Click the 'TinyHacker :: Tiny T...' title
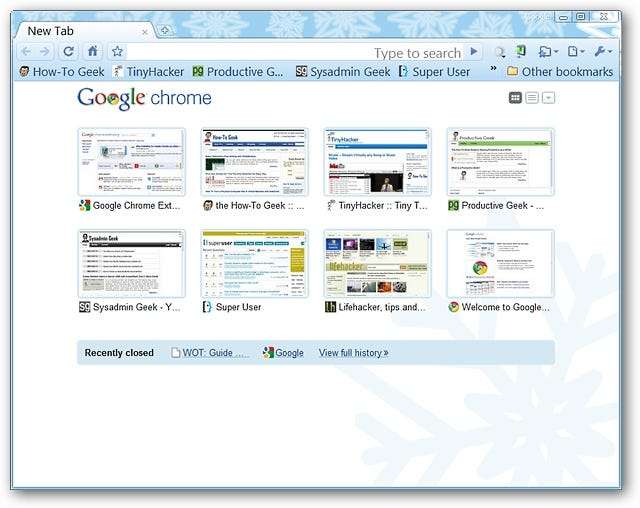This screenshot has width=640, height=508. [383, 206]
